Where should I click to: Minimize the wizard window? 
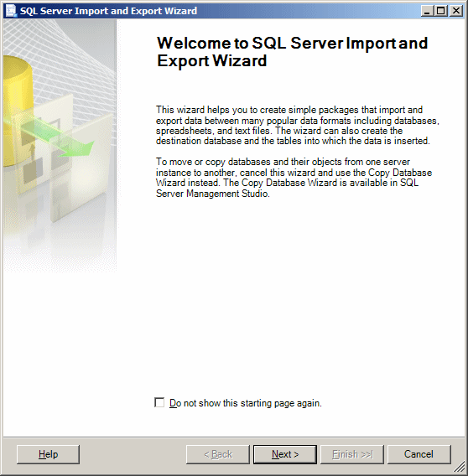[427, 11]
